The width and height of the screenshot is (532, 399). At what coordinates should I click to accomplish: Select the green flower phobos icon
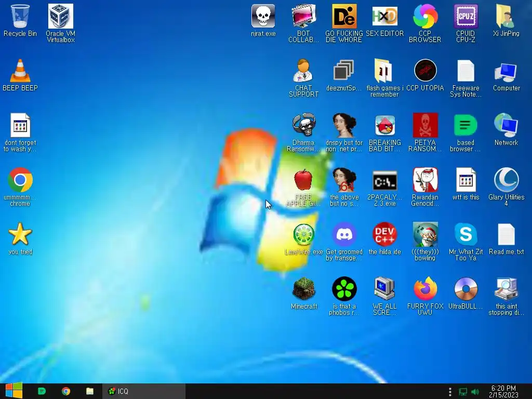click(344, 289)
